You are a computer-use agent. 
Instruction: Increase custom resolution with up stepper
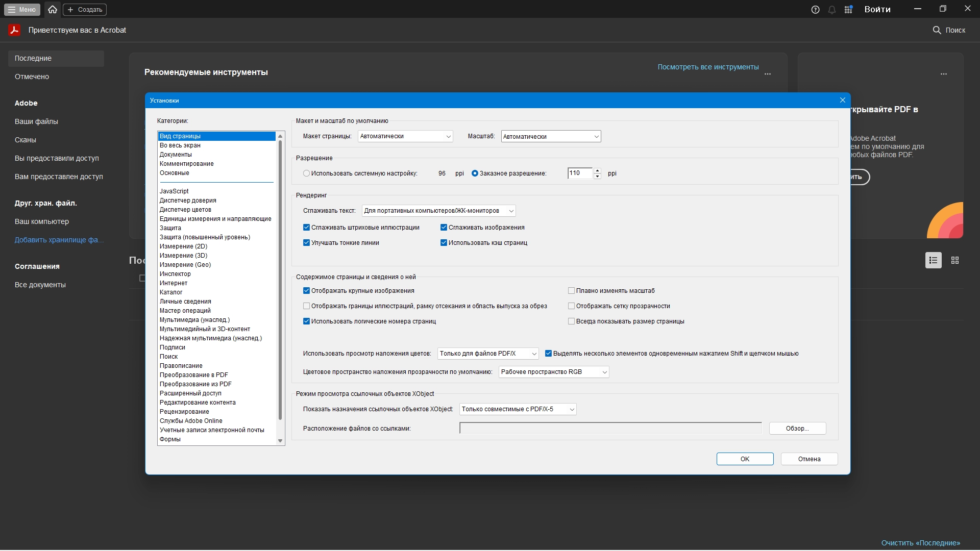tap(597, 170)
